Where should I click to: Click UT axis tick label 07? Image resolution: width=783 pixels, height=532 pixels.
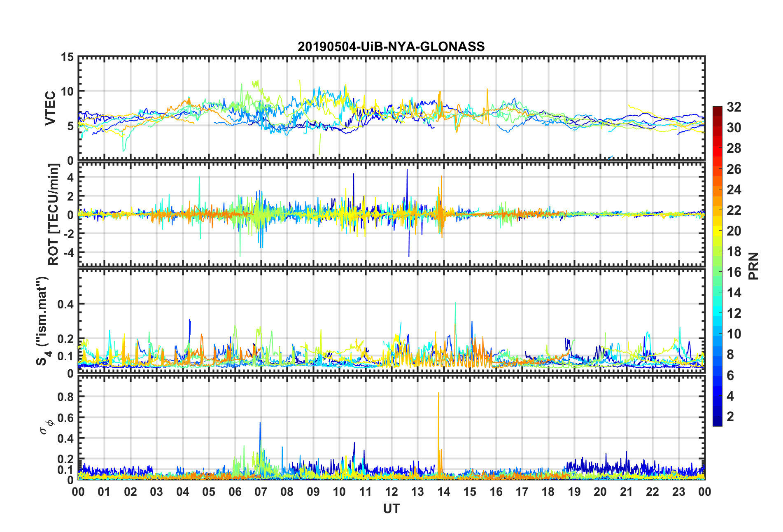click(261, 492)
